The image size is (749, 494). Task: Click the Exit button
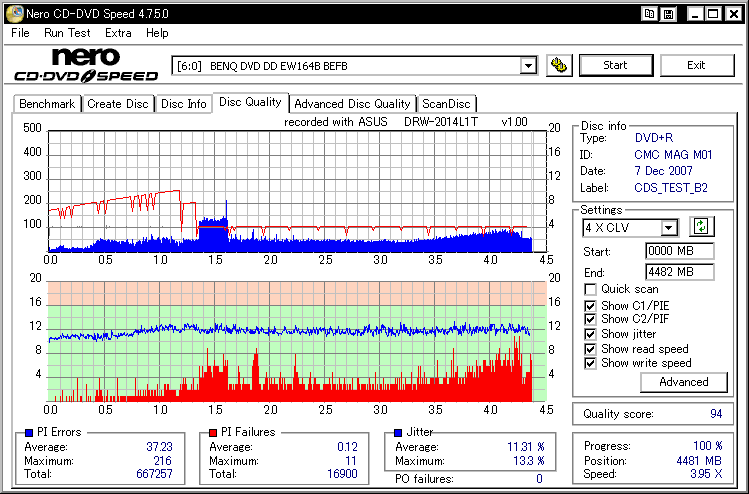[696, 65]
